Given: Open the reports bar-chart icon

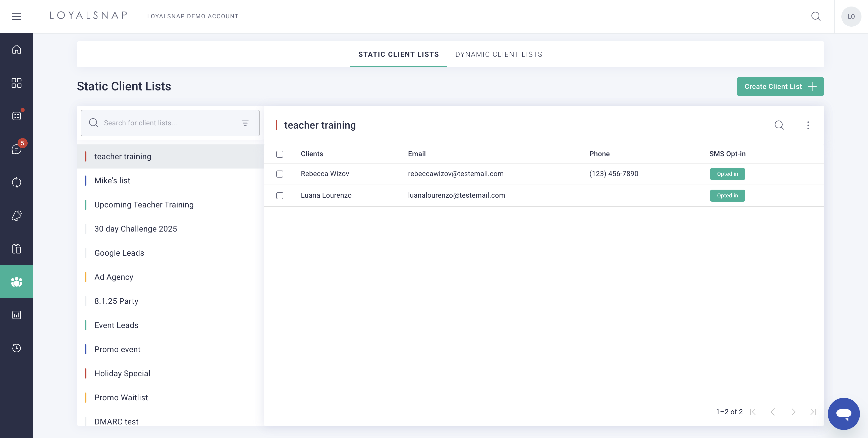Looking at the screenshot, I should tap(17, 315).
